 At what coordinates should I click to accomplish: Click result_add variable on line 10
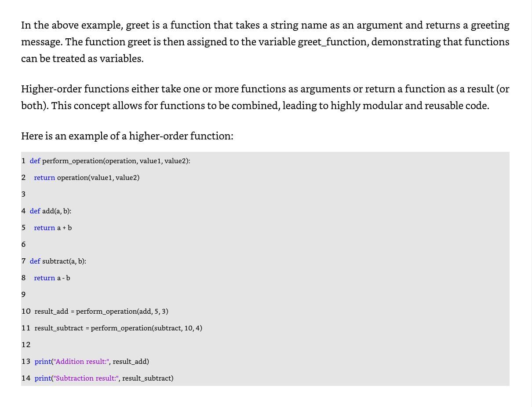tap(51, 311)
